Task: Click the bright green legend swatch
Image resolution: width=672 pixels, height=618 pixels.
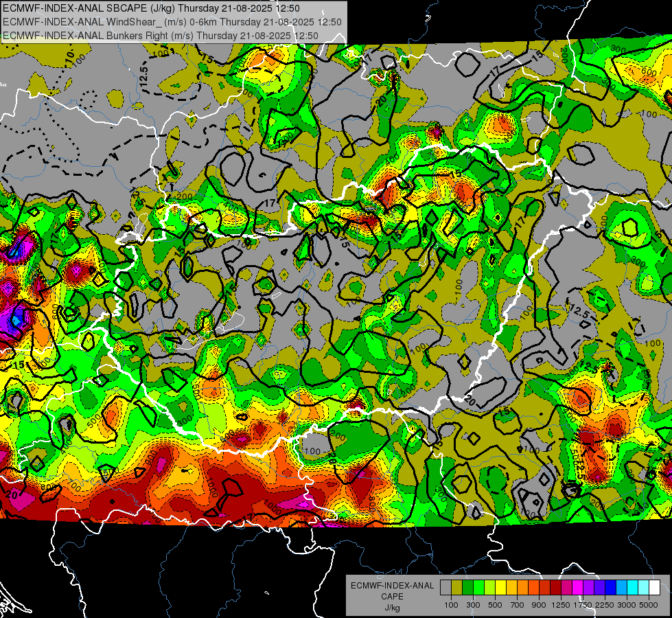Action: point(478,588)
